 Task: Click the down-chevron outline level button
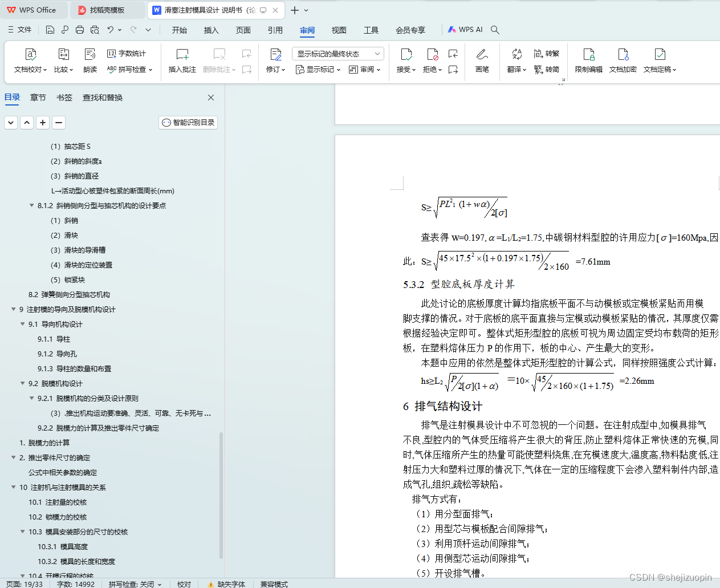pos(11,122)
